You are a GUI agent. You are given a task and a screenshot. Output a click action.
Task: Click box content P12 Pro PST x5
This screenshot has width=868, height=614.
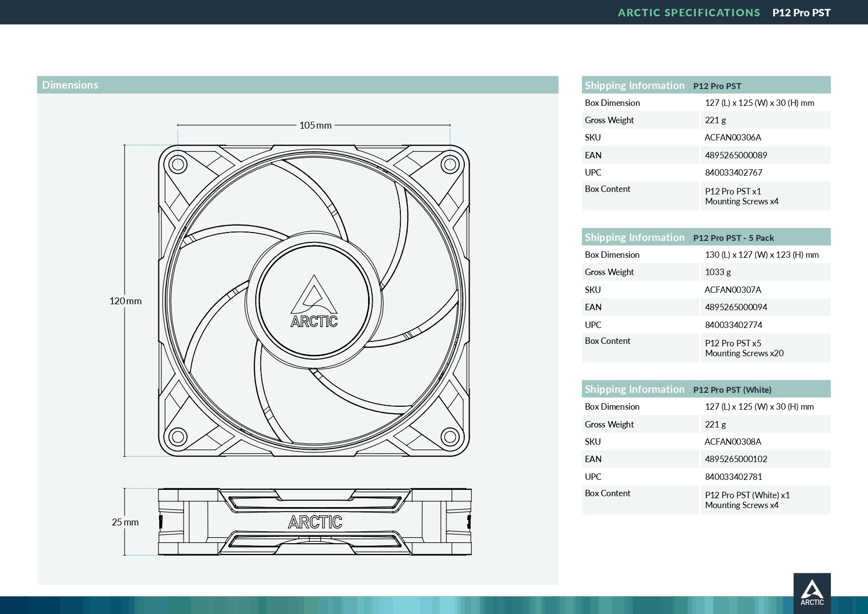(733, 343)
